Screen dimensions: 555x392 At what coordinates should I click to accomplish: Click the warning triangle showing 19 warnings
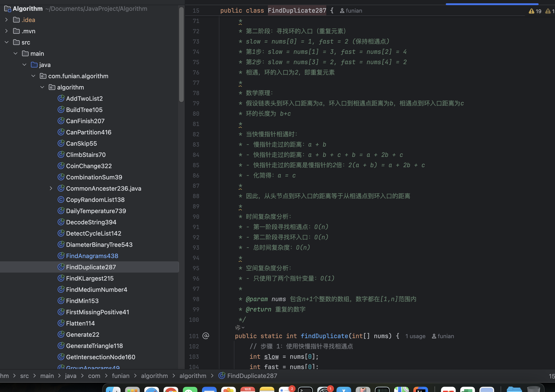pos(532,11)
